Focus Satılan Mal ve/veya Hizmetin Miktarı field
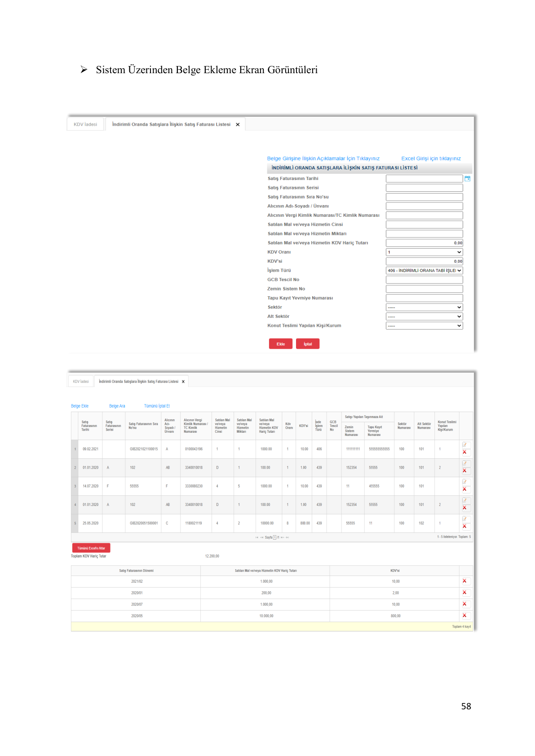 pyautogui.click(x=424, y=234)
